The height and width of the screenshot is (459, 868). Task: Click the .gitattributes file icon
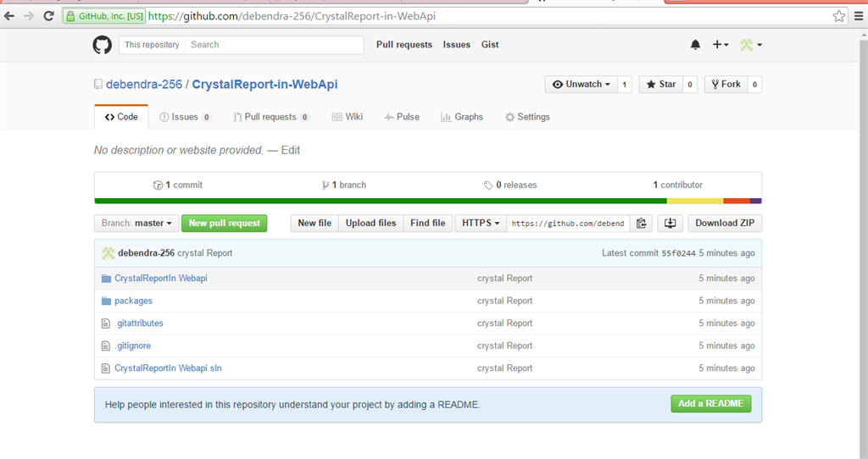[x=106, y=324]
